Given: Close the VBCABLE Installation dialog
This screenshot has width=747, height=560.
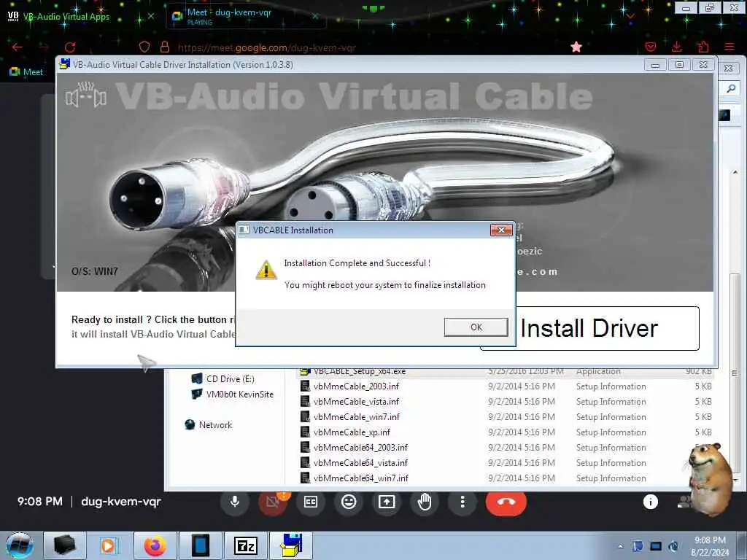Looking at the screenshot, I should [501, 230].
